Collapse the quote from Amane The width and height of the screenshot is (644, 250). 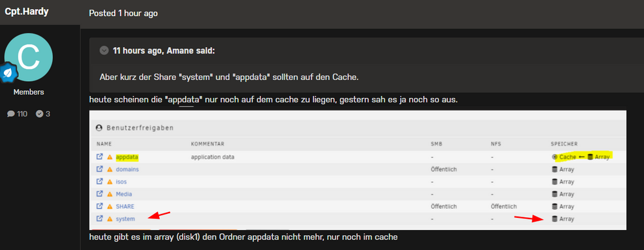coord(104,50)
